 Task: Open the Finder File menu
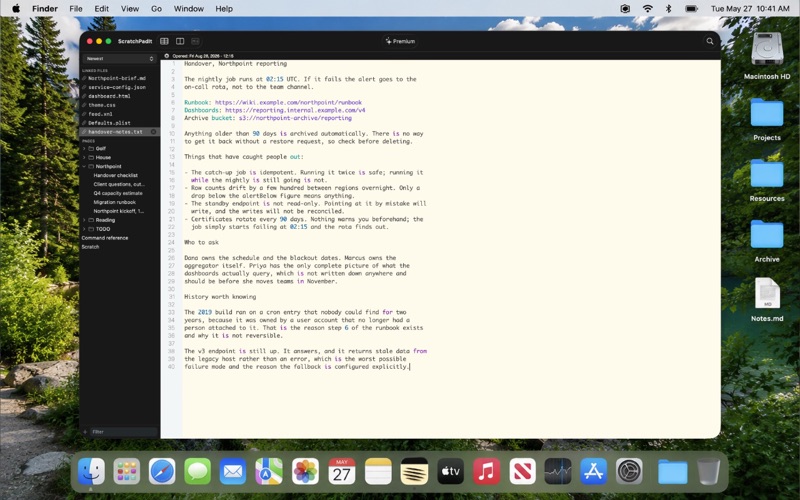[x=76, y=9]
